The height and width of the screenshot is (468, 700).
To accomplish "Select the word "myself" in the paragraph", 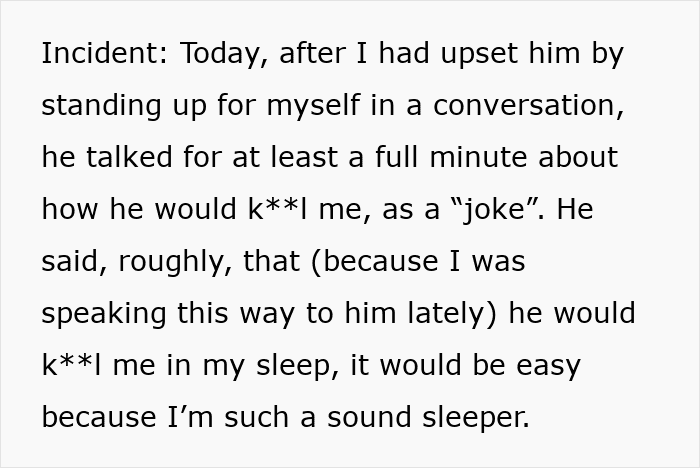I will [313, 105].
